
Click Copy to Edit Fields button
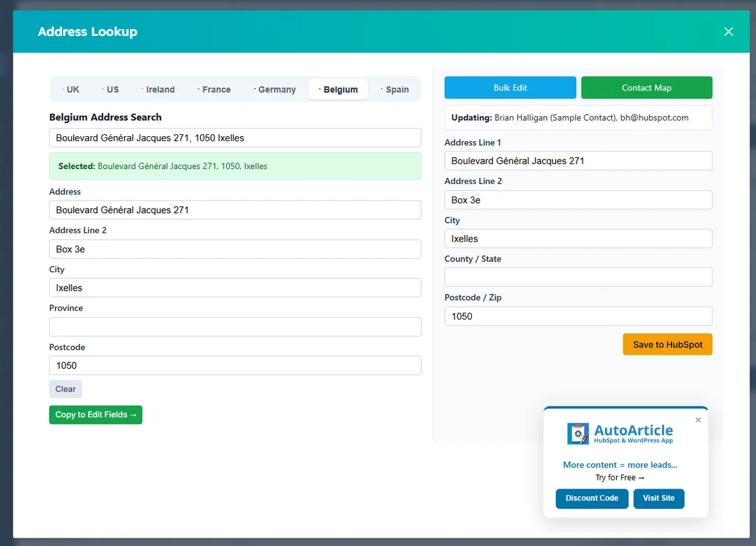pos(96,415)
